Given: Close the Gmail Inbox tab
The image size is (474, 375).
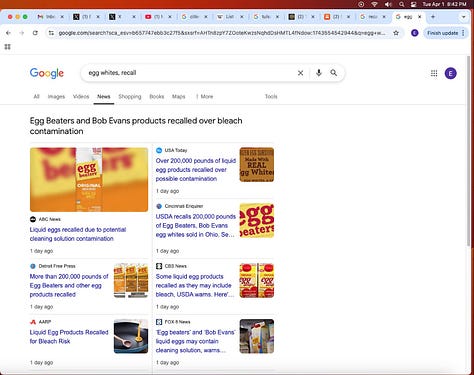Looking at the screenshot, I should point(62,16).
